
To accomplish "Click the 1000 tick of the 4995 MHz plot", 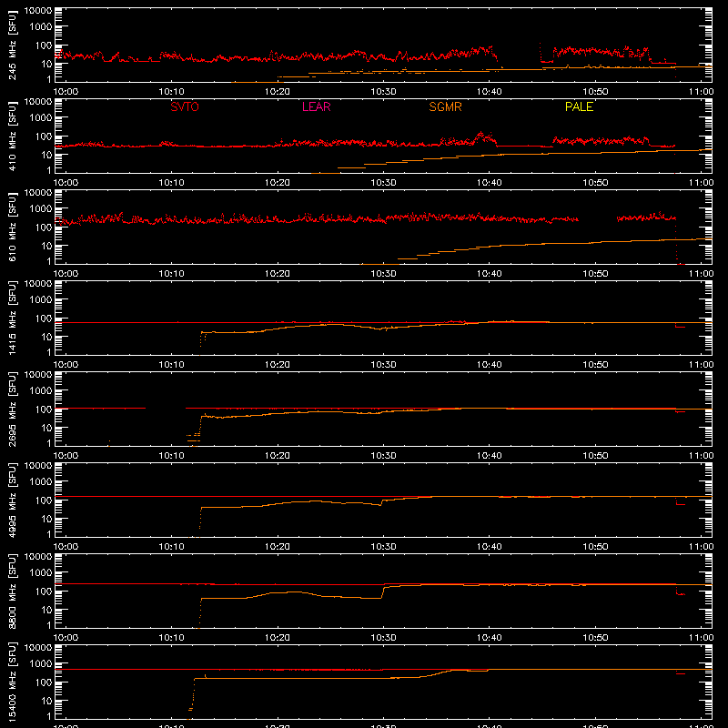I will 41,482.
